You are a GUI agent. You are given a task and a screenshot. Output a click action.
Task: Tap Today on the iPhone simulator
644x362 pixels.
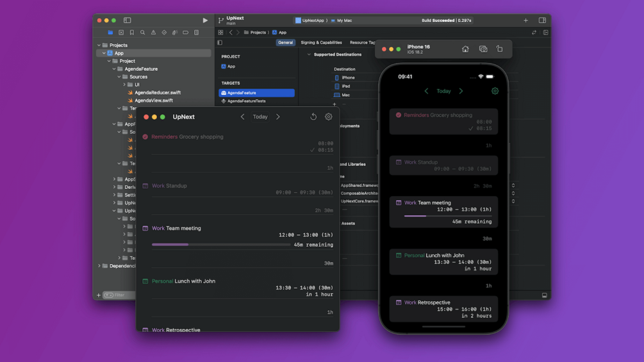[x=443, y=91]
